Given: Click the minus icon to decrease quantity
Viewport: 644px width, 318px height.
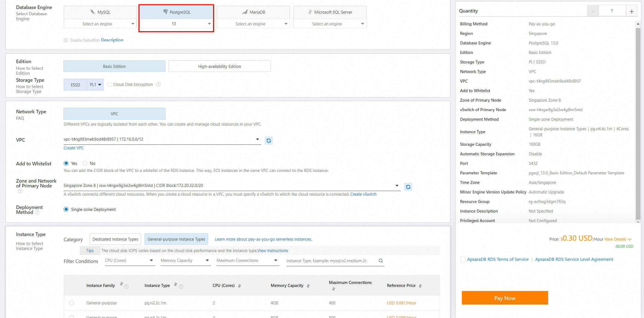Looking at the screenshot, I should pyautogui.click(x=593, y=11).
